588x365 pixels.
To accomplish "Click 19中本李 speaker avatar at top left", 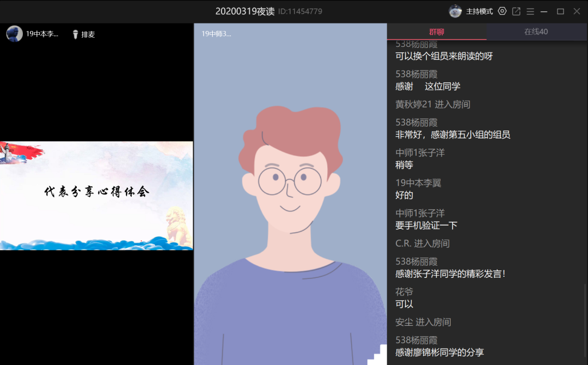I will pyautogui.click(x=14, y=34).
